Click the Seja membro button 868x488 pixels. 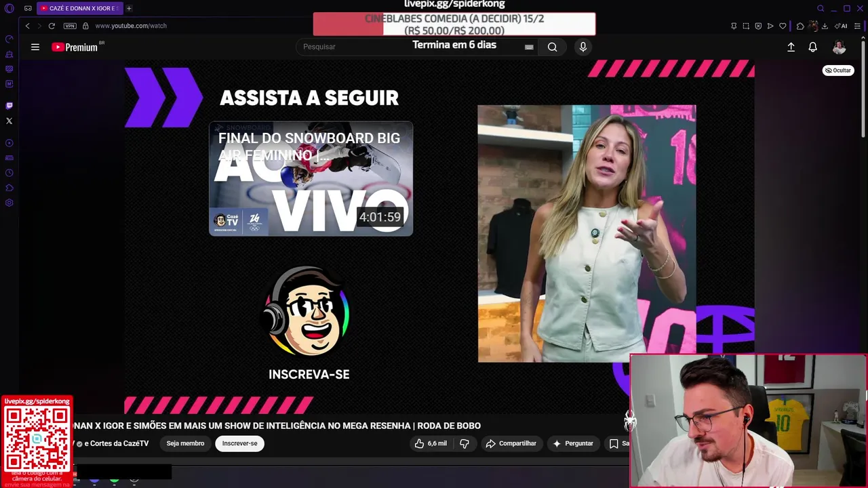coord(185,443)
